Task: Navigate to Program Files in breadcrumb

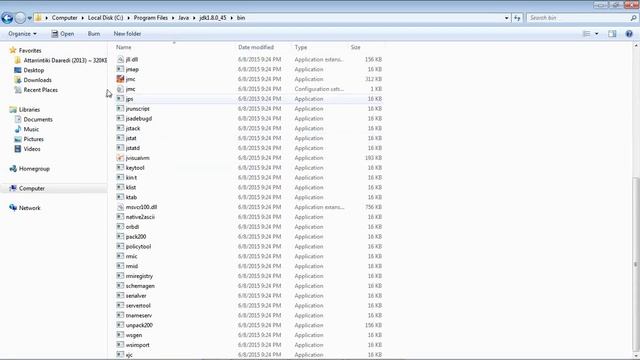Action: click(151, 18)
